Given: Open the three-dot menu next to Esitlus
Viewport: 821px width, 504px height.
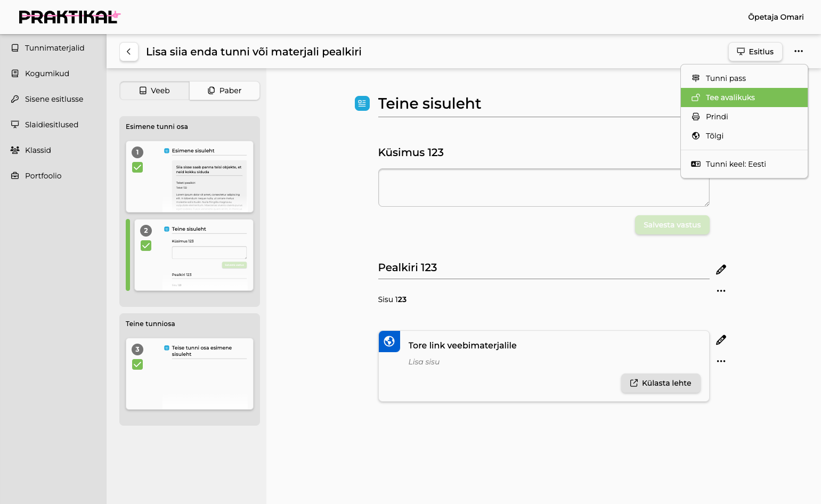Looking at the screenshot, I should coord(798,52).
